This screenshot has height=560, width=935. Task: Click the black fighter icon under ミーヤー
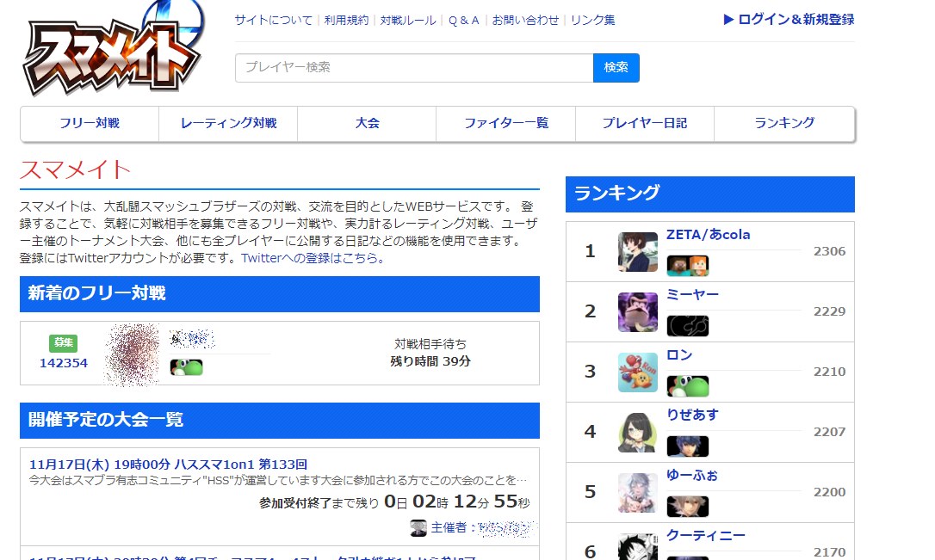[x=688, y=326]
